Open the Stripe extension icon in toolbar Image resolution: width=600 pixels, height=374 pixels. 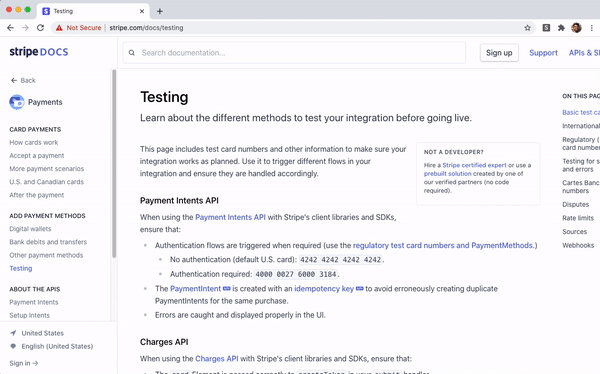(546, 28)
